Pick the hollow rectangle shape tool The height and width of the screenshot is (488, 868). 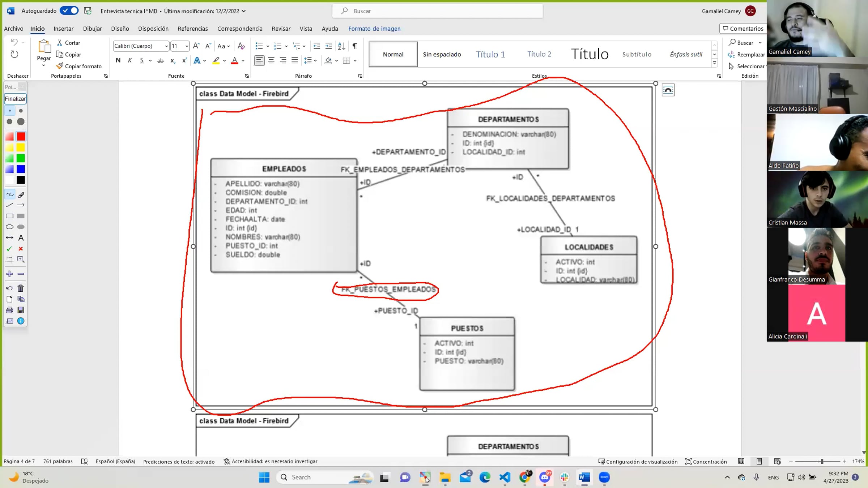pyautogui.click(x=9, y=216)
